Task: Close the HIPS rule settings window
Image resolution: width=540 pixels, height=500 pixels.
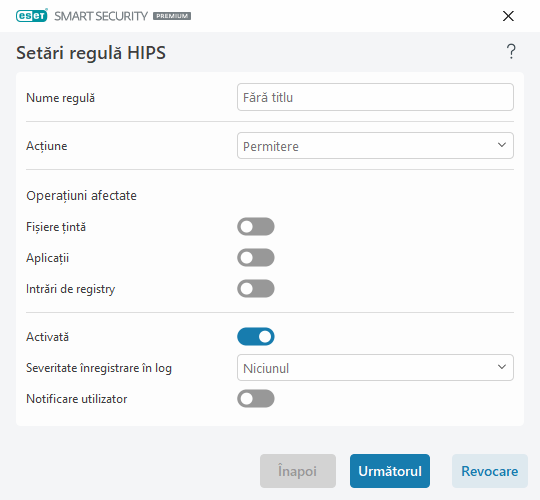Action: pos(508,16)
